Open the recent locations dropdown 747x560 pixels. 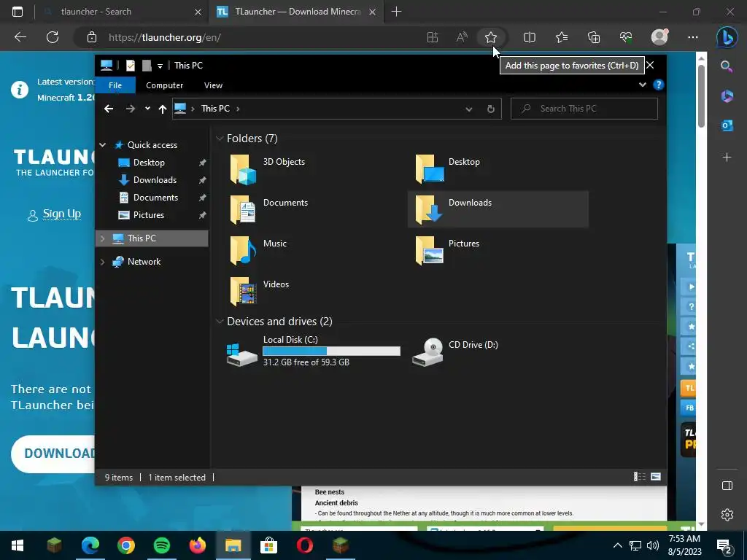(x=147, y=109)
